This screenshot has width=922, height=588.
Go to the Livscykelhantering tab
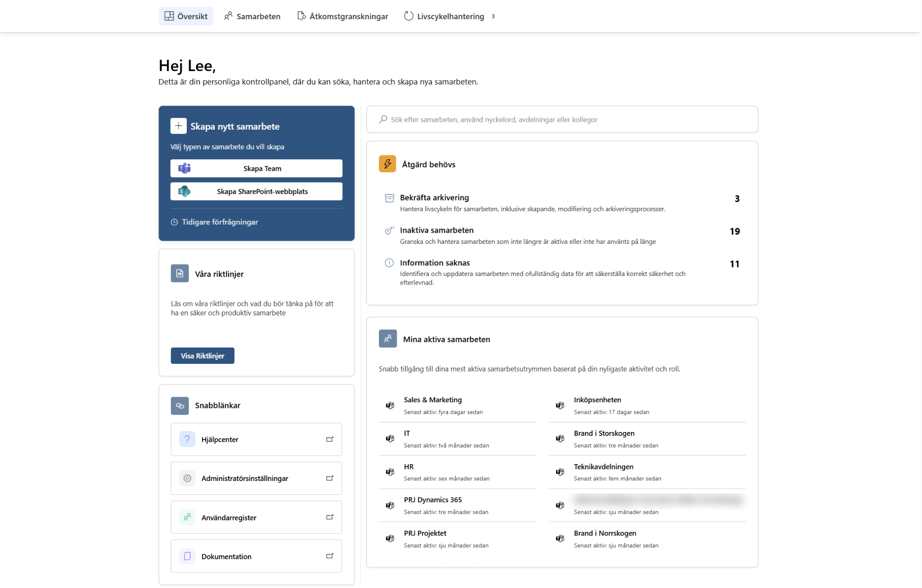[x=449, y=16]
